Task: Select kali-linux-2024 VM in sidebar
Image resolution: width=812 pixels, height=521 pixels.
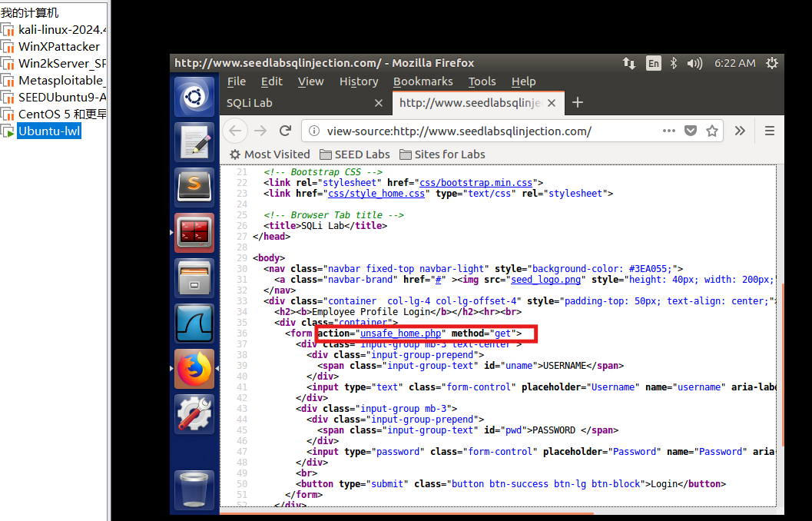Action: (x=54, y=29)
